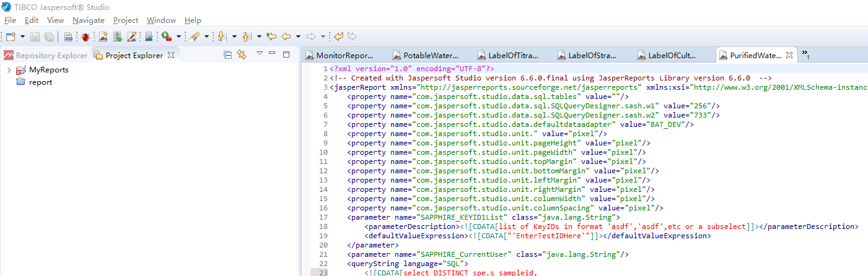The image size is (868, 276).
Task: Open the Project menu
Action: 126,20
